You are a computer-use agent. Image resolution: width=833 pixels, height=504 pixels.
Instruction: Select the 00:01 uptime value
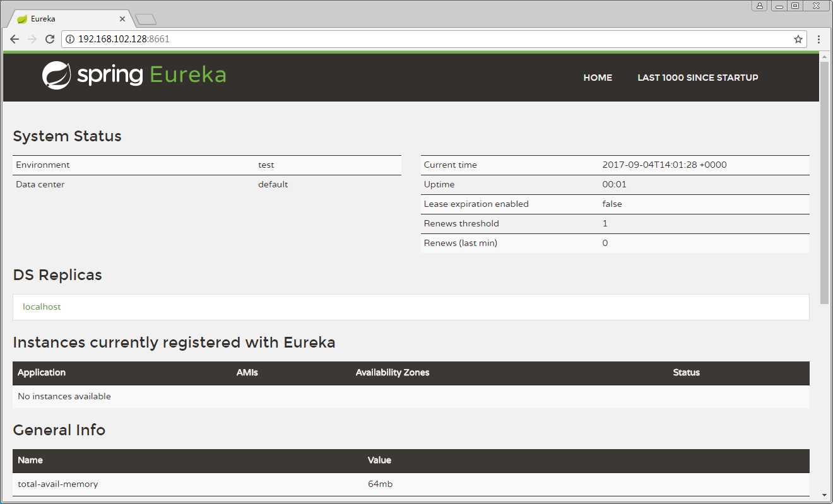615,184
